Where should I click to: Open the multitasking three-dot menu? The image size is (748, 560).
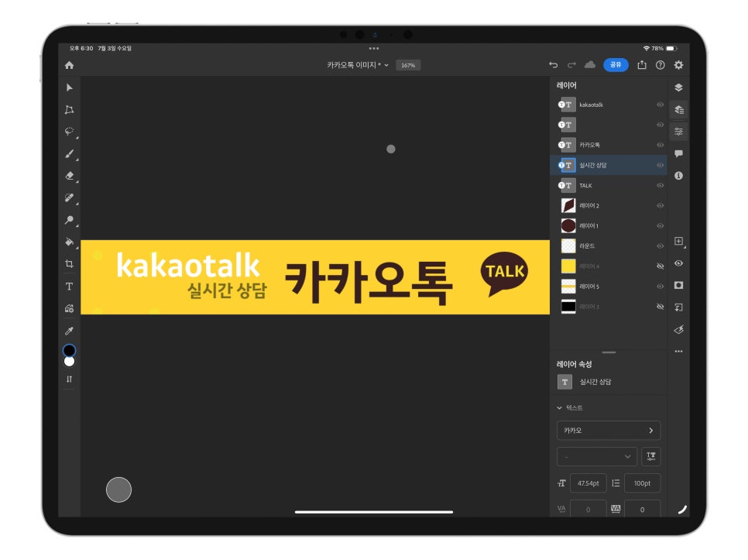coord(374,48)
